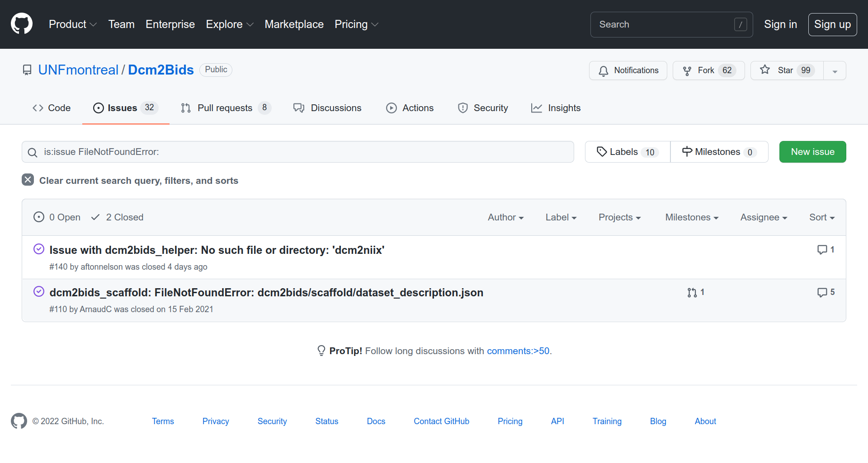This screenshot has width=868, height=463.
Task: Click the comment bubble icon on issue #110
Action: click(x=822, y=293)
